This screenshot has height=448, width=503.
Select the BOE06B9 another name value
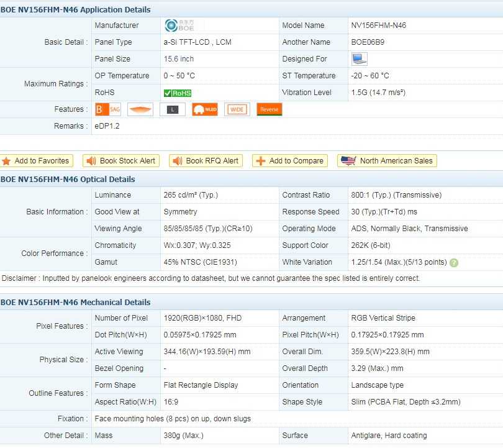tap(368, 42)
